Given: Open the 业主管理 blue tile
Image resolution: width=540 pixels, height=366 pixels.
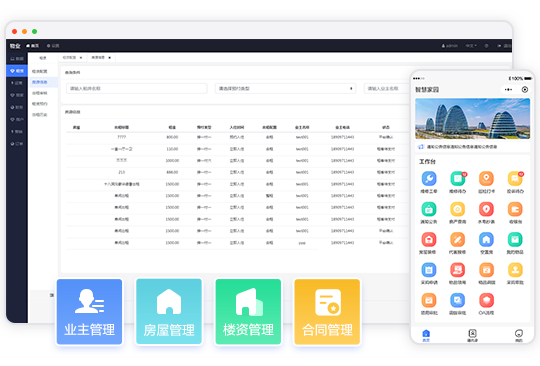Looking at the screenshot, I should [89, 312].
